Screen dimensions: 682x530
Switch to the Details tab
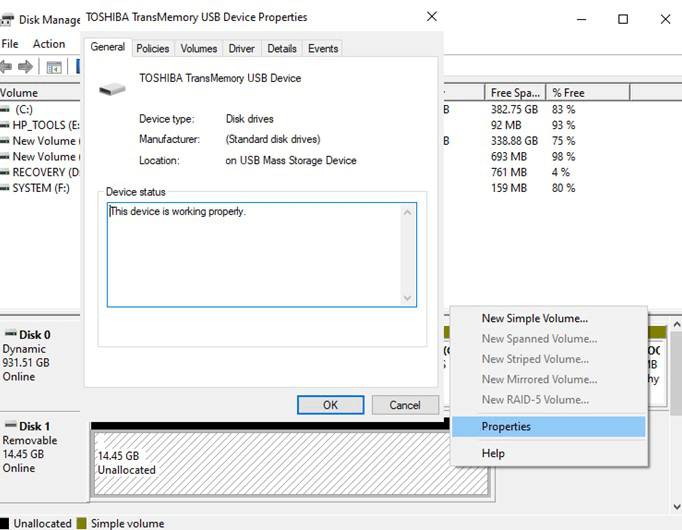pos(282,48)
